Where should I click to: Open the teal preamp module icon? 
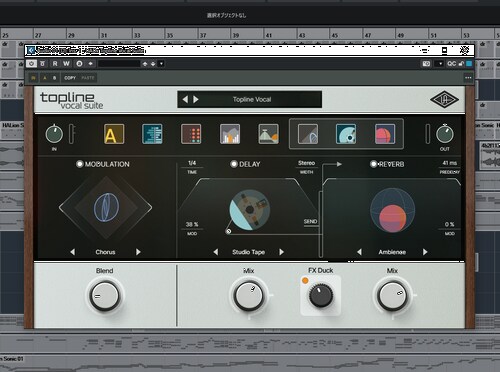click(x=152, y=134)
